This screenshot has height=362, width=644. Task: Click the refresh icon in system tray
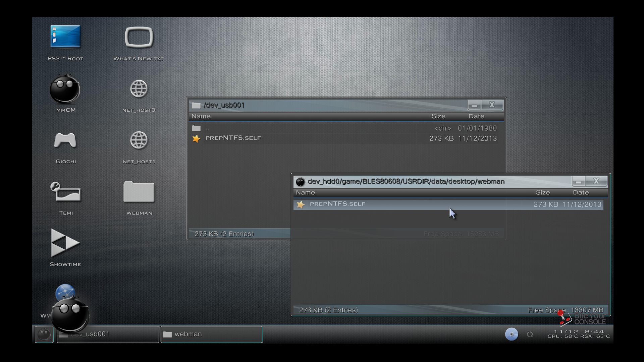pyautogui.click(x=530, y=334)
